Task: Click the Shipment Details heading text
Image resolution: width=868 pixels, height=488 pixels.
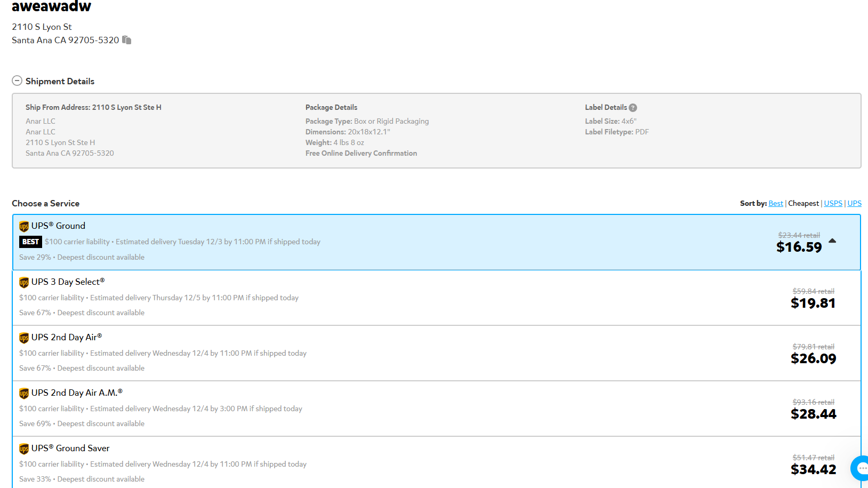Action: coord(60,81)
